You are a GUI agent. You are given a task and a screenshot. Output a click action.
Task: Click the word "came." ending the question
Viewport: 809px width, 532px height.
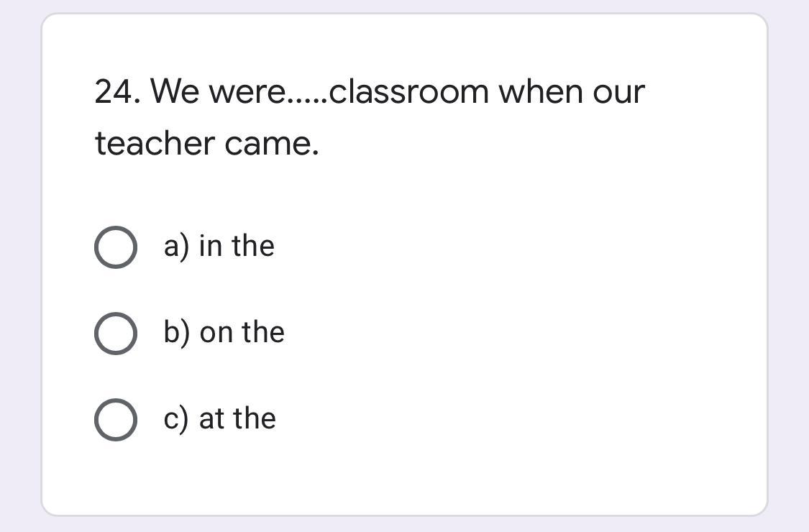(272, 144)
